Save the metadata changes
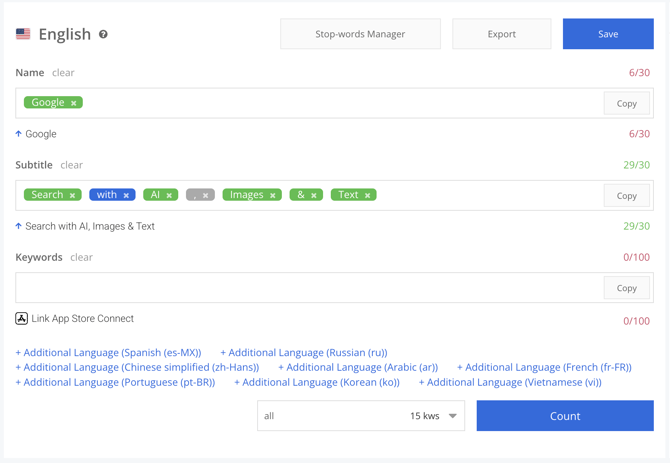The image size is (670, 463). click(607, 34)
